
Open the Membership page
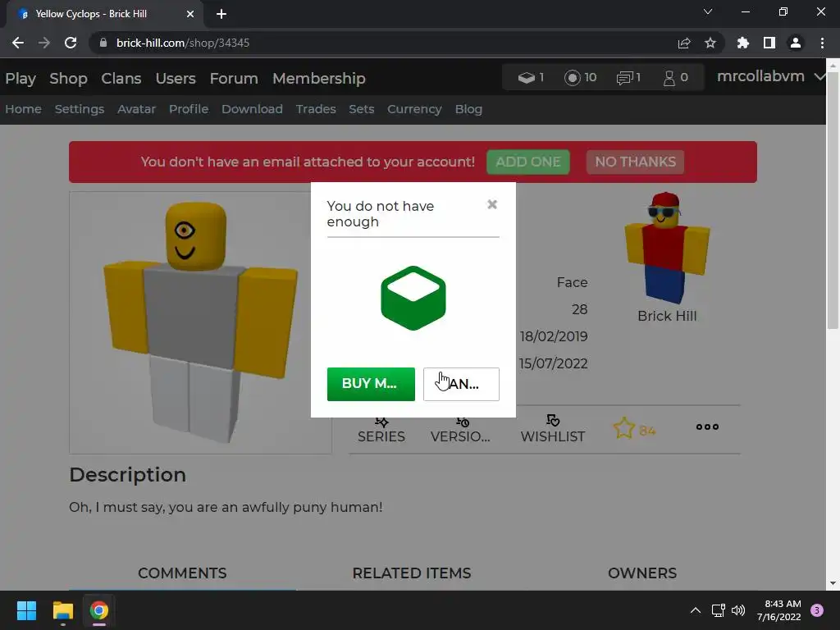click(319, 78)
